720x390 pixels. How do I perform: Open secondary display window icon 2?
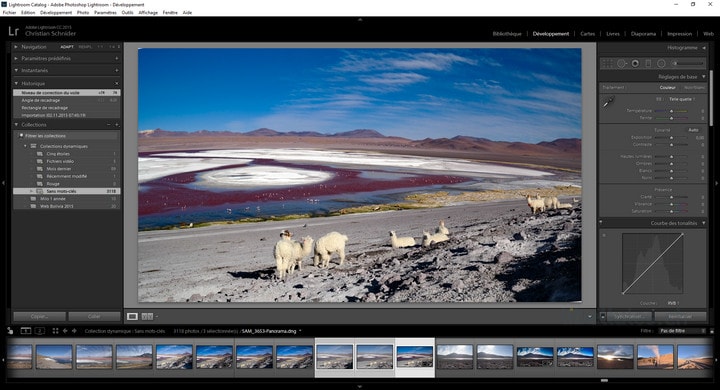(40, 331)
